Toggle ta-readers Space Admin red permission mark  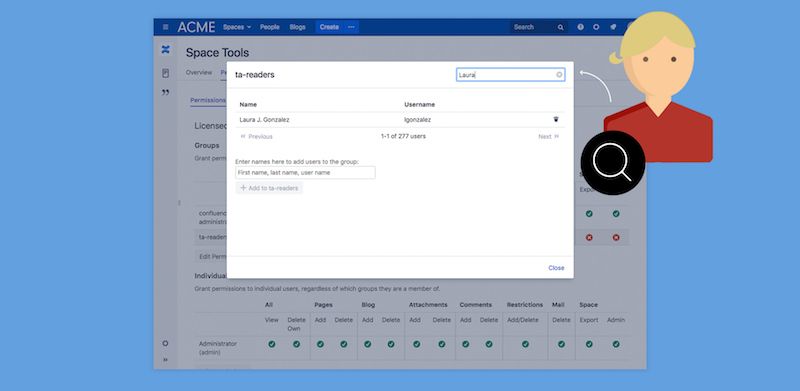click(x=616, y=237)
